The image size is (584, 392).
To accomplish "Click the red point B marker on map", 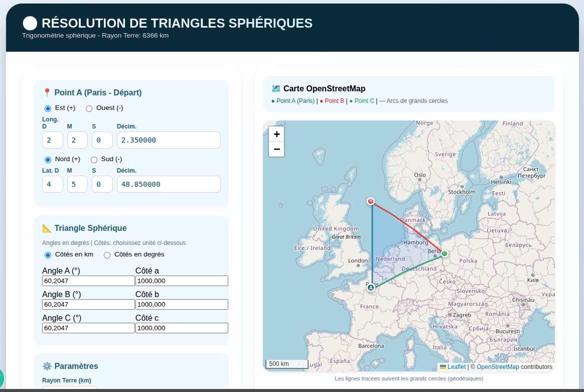I will [371, 201].
